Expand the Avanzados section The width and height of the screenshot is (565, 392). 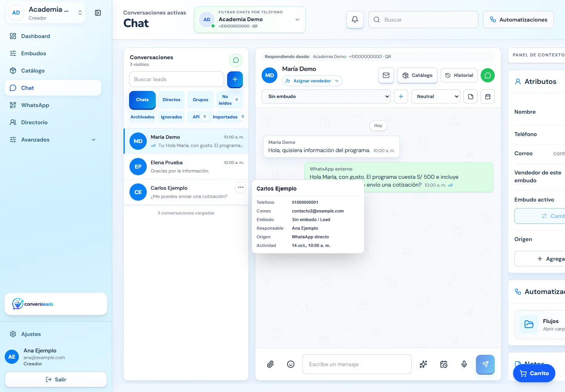[x=53, y=140]
